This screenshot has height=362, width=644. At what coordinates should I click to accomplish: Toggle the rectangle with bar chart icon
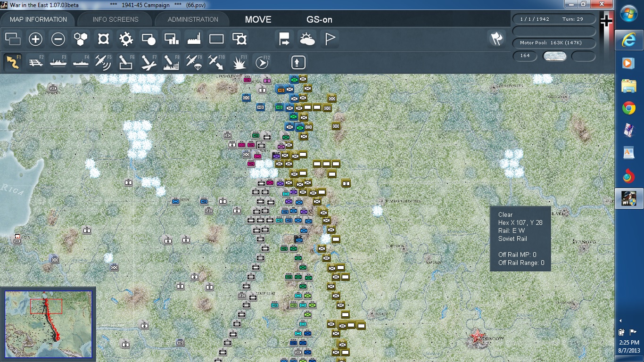tap(171, 39)
